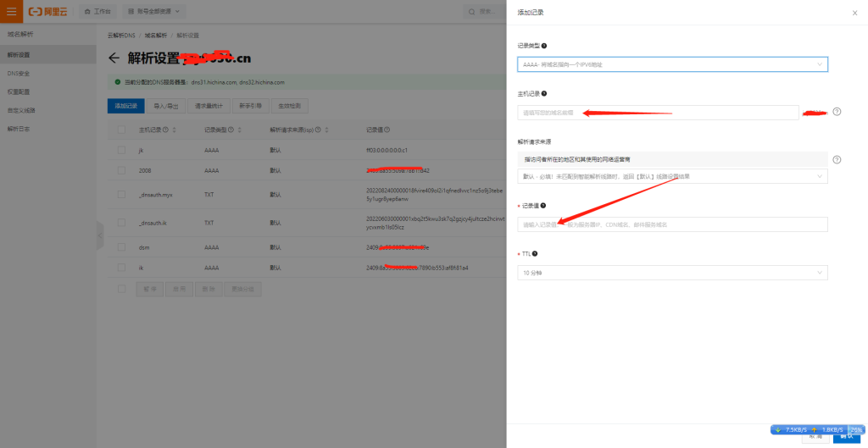Check the box for ik record

pos(121,268)
